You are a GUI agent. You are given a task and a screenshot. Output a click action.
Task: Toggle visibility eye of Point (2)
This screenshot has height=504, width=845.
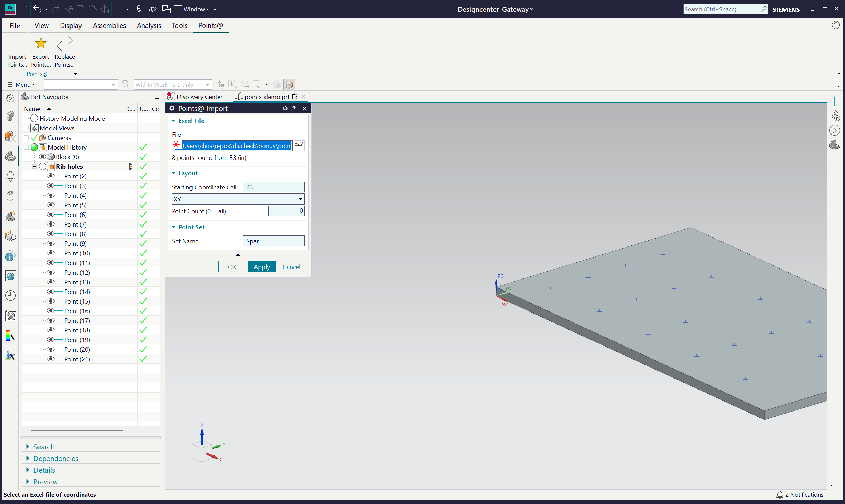pyautogui.click(x=51, y=176)
